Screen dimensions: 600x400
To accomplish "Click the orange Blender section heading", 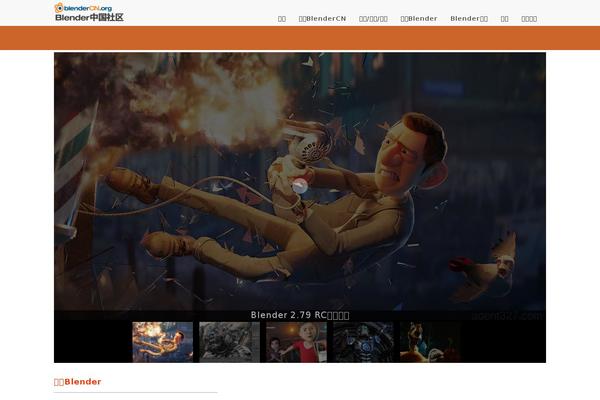I will (x=78, y=382).
